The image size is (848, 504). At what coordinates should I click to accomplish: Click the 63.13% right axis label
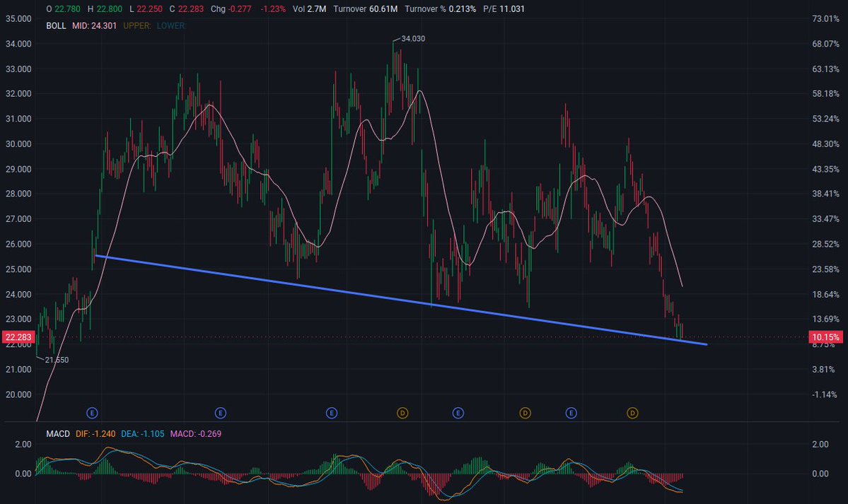pyautogui.click(x=825, y=69)
